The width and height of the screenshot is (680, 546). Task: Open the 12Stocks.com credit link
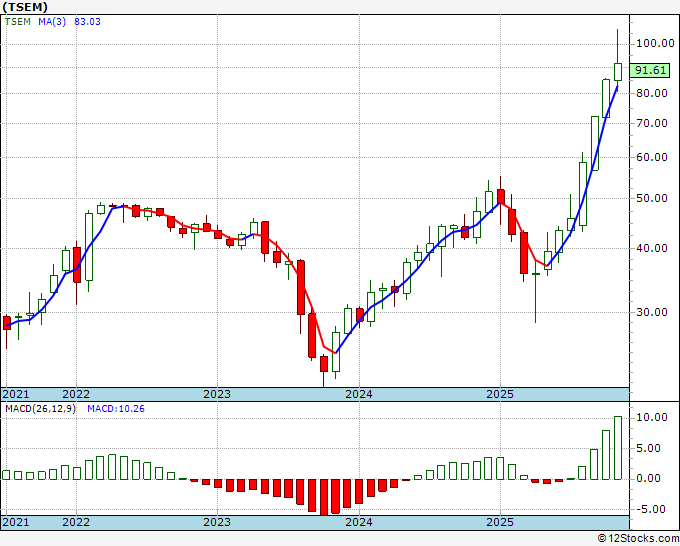pos(638,538)
